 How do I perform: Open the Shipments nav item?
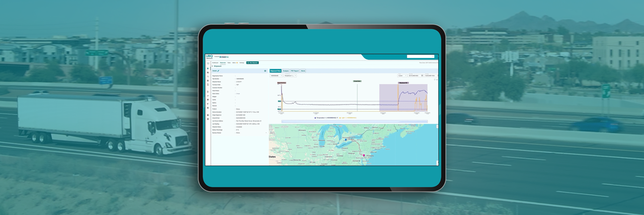(x=223, y=62)
